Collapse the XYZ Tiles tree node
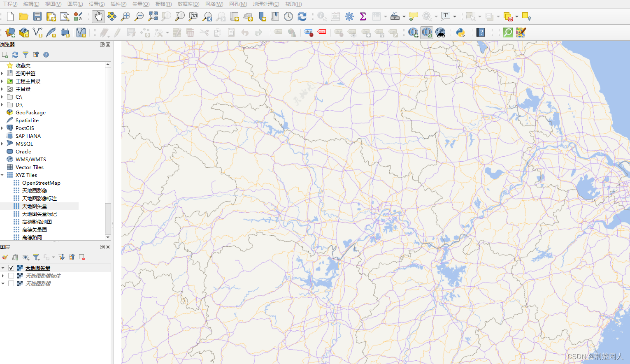Image resolution: width=630 pixels, height=364 pixels. point(2,175)
